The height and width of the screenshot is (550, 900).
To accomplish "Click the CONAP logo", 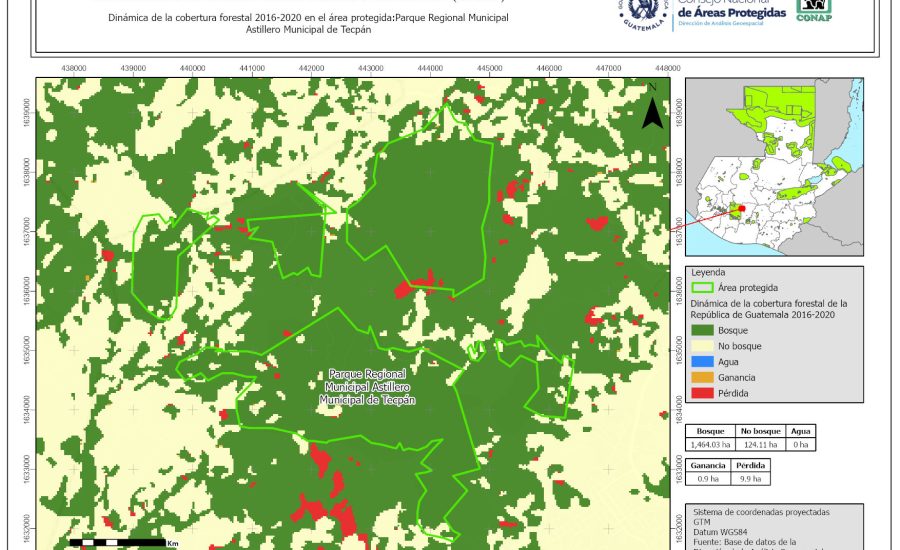I will click(x=813, y=11).
